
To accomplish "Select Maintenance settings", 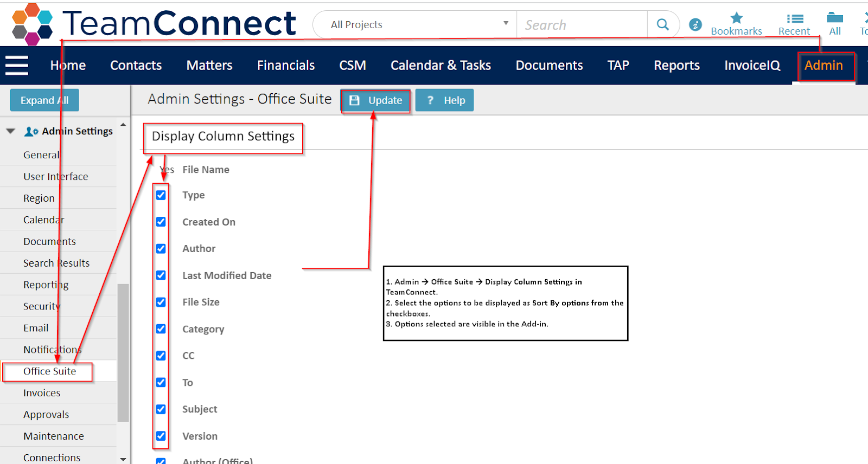I will pos(54,436).
